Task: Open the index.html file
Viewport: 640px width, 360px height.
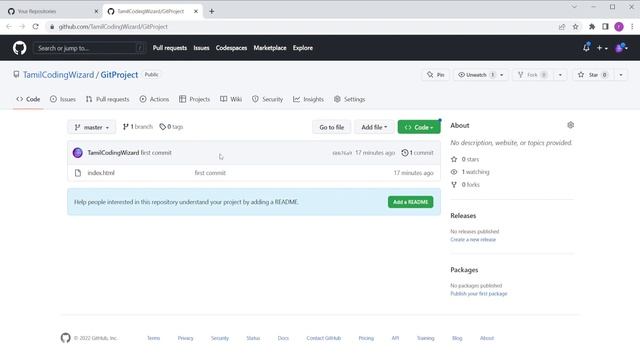Action: point(101,173)
